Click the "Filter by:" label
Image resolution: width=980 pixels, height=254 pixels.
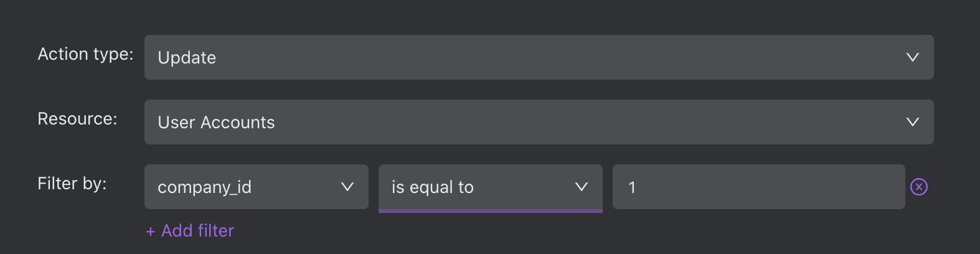[72, 184]
